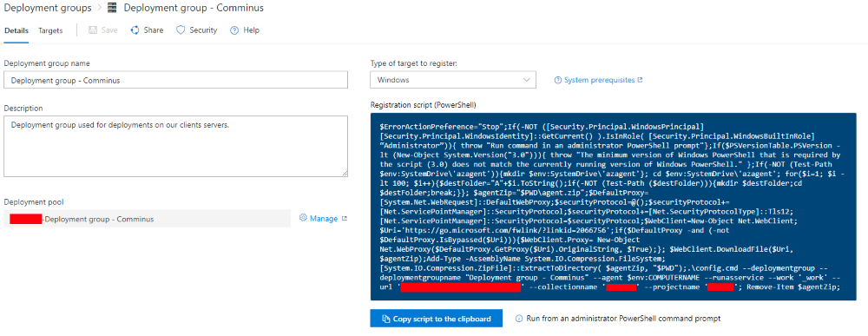Click external link icon next to Manage
This screenshot has width=868, height=336.
[345, 219]
